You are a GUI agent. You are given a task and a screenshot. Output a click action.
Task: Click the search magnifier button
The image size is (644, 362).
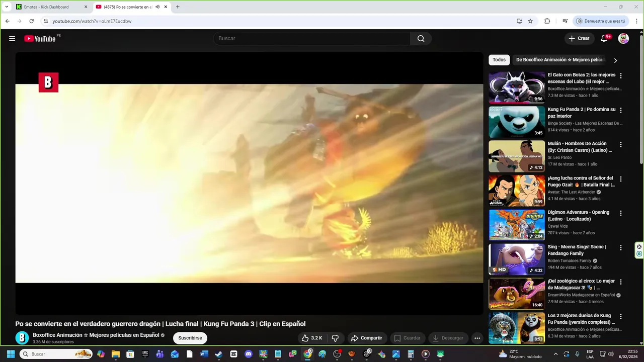421,39
